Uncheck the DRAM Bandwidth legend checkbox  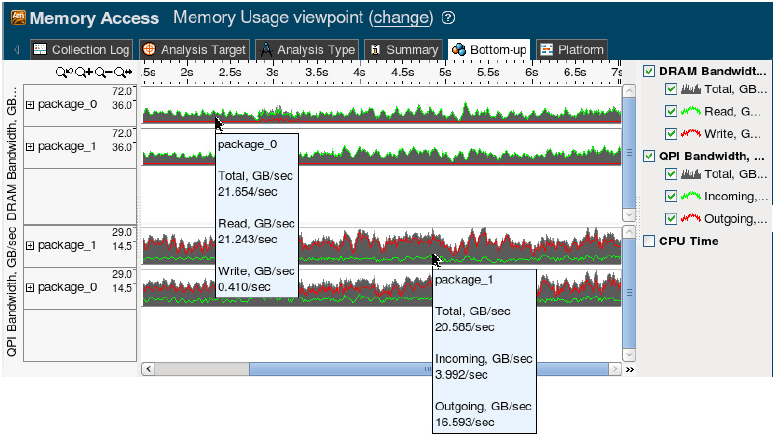click(650, 71)
